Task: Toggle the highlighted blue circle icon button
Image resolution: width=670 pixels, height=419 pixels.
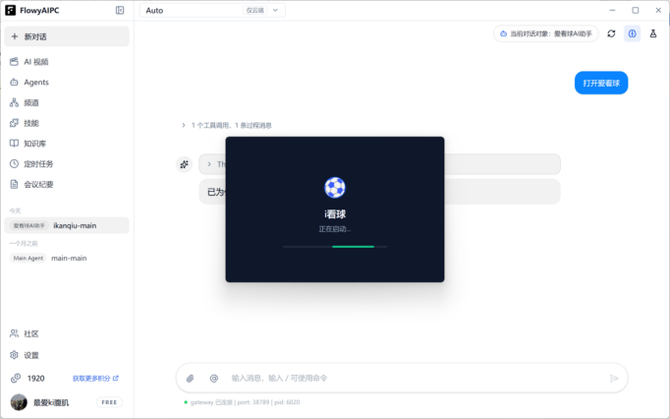Action: point(632,33)
